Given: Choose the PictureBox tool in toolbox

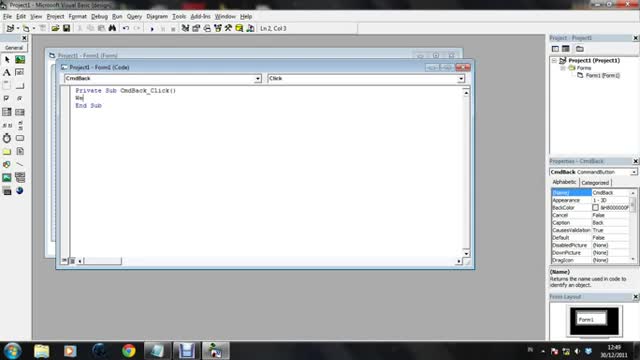Looking at the screenshot, I should click(x=20, y=60).
